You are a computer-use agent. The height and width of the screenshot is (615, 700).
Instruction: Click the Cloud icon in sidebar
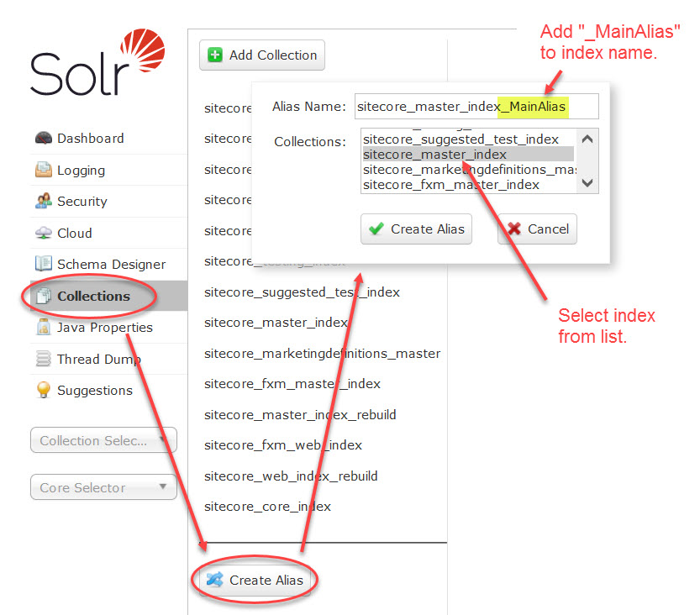(44, 233)
